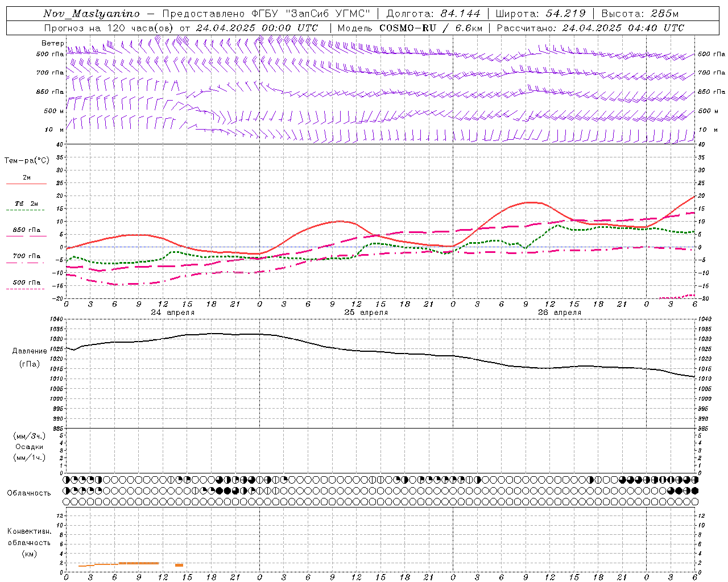This screenshot has height=582, width=728.
Task: Click the left '700 гПа' wind level label
Action: click(x=49, y=73)
